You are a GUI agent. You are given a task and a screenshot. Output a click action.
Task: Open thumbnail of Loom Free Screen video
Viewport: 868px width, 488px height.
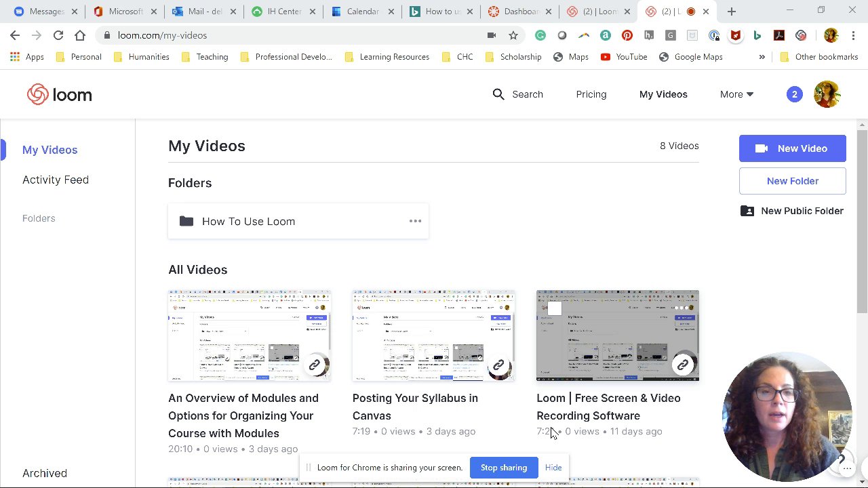[618, 335]
